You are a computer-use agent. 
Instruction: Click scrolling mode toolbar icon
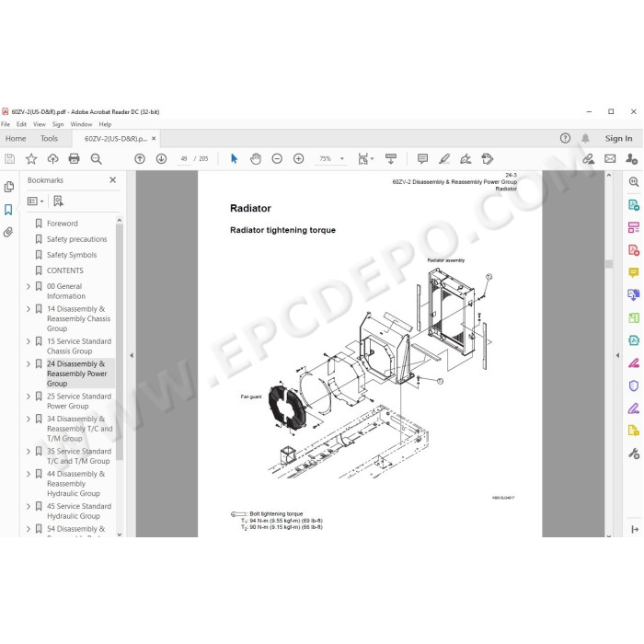click(391, 159)
